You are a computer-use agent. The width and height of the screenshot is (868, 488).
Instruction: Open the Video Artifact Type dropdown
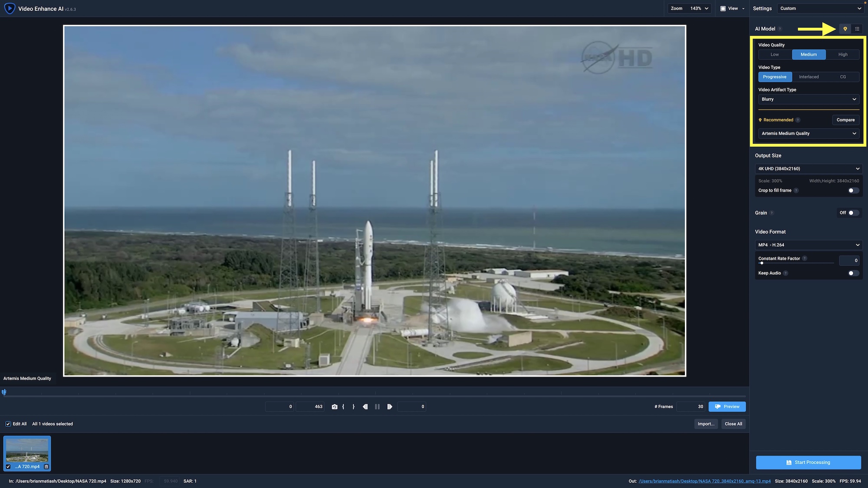[x=809, y=99]
